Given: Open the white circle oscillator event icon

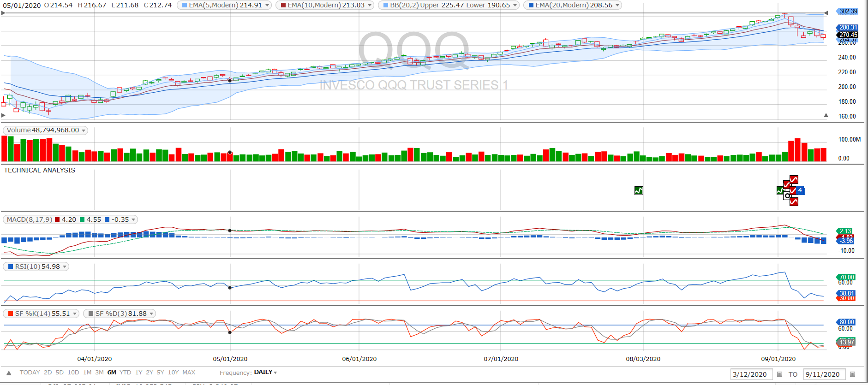Looking at the screenshot, I should coord(787,196).
